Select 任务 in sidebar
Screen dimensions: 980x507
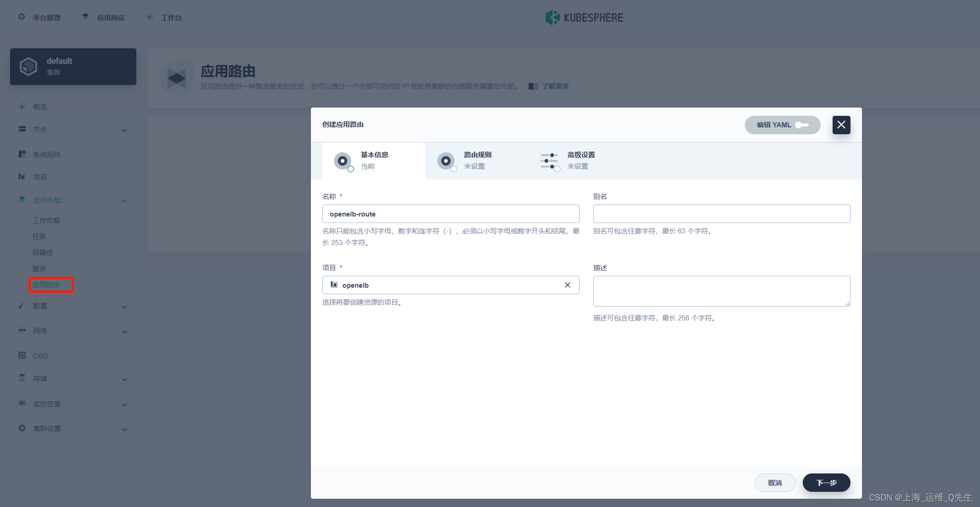(x=39, y=237)
